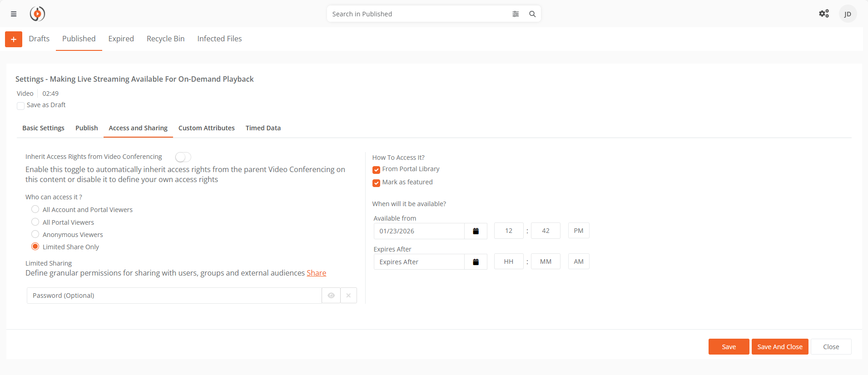
Task: Select the Anonymous Viewers radio option
Action: 35,234
